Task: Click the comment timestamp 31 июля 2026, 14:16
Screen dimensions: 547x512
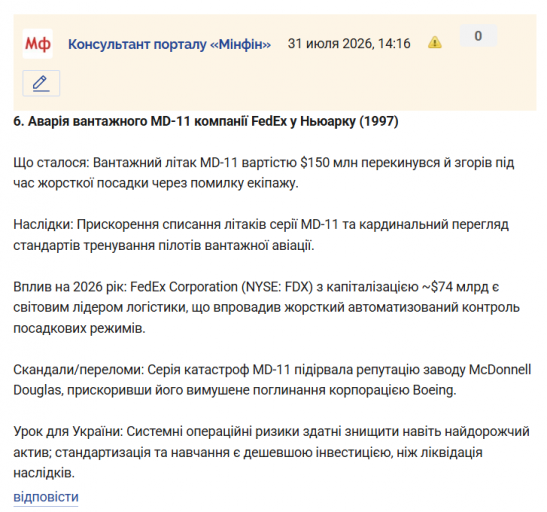Action: 349,44
